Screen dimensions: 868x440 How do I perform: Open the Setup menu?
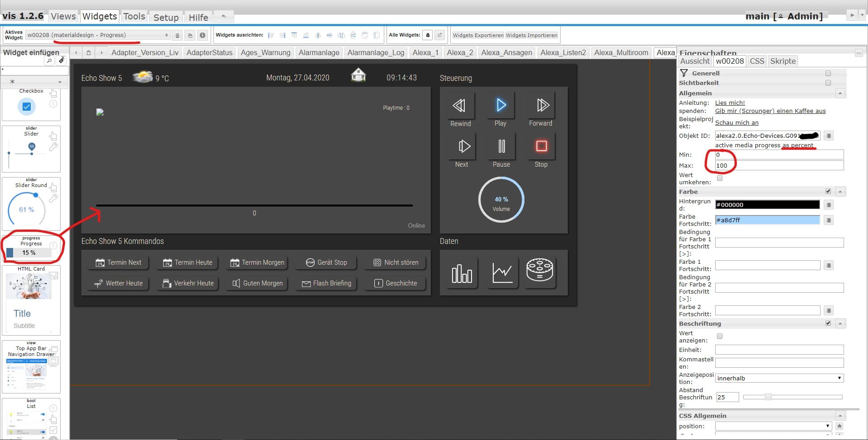166,17
